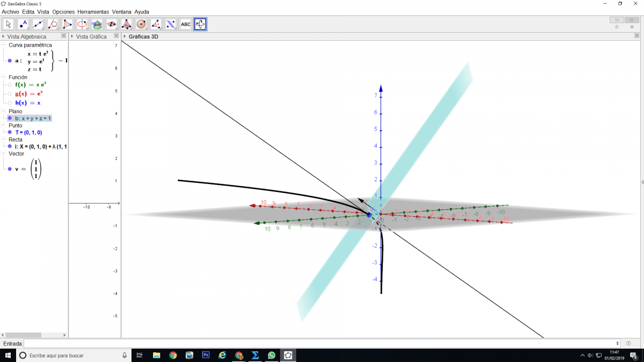Viewport: 644px width, 362px height.
Task: Activate the Rotate 3D graphics view tool
Action: pos(200,24)
